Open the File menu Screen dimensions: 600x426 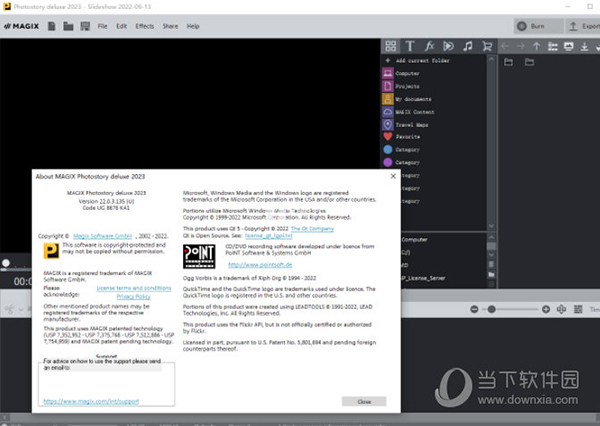[103, 26]
